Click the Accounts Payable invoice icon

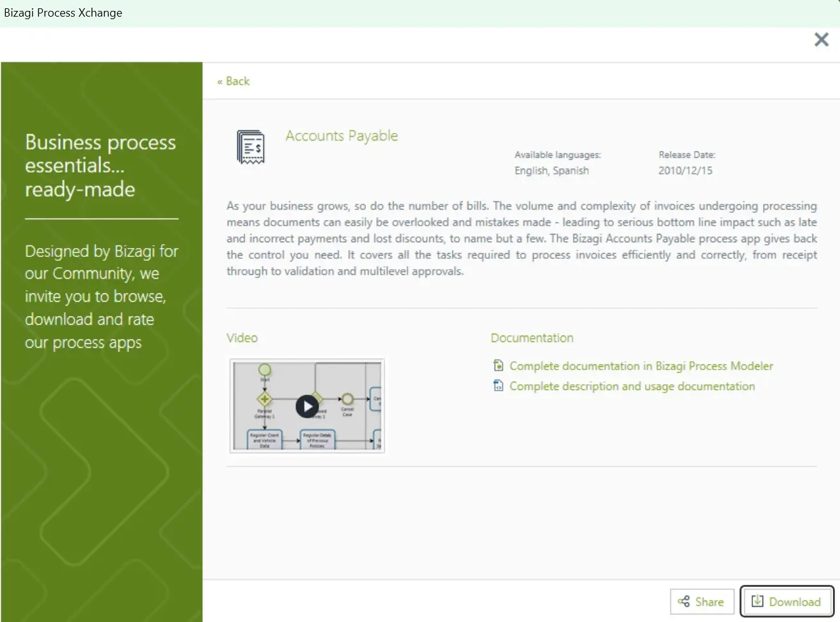[x=251, y=147]
